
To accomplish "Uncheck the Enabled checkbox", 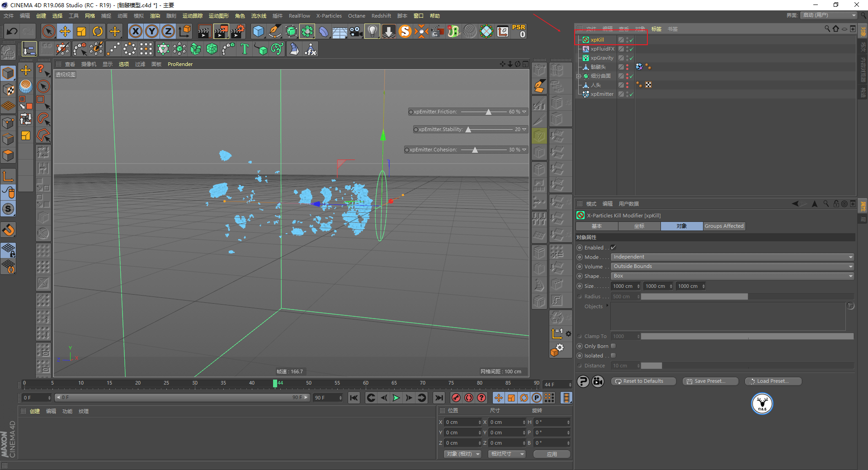I will point(613,248).
